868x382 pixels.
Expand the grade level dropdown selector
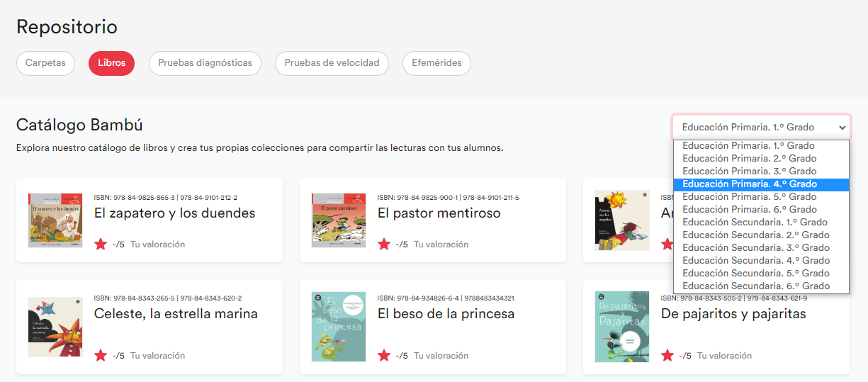762,128
